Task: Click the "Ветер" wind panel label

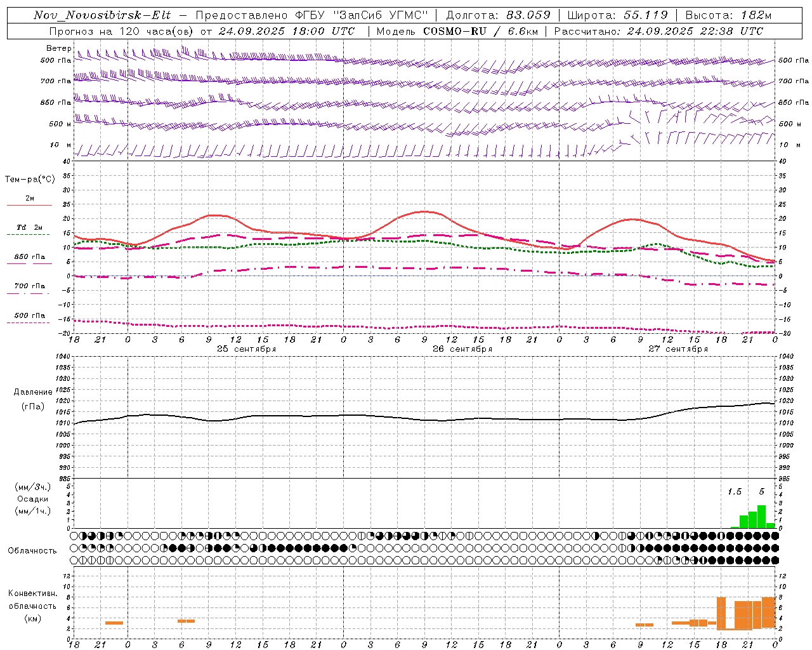Action: [x=58, y=48]
